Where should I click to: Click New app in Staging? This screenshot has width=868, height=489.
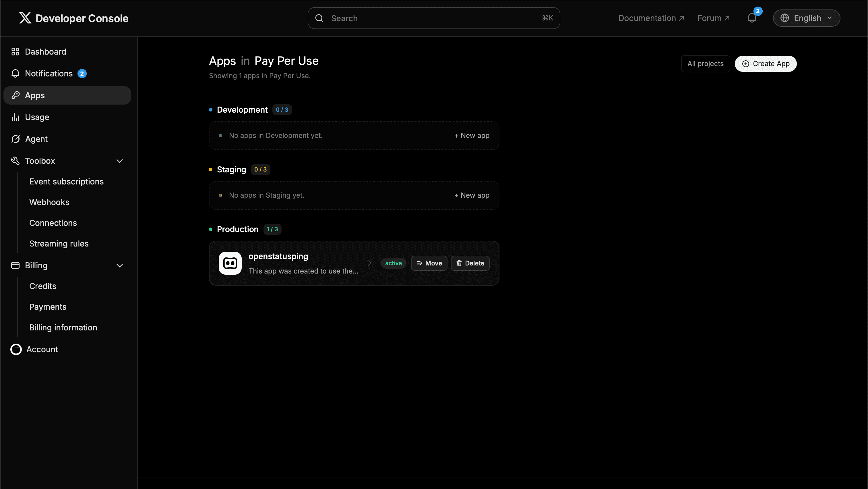click(472, 195)
